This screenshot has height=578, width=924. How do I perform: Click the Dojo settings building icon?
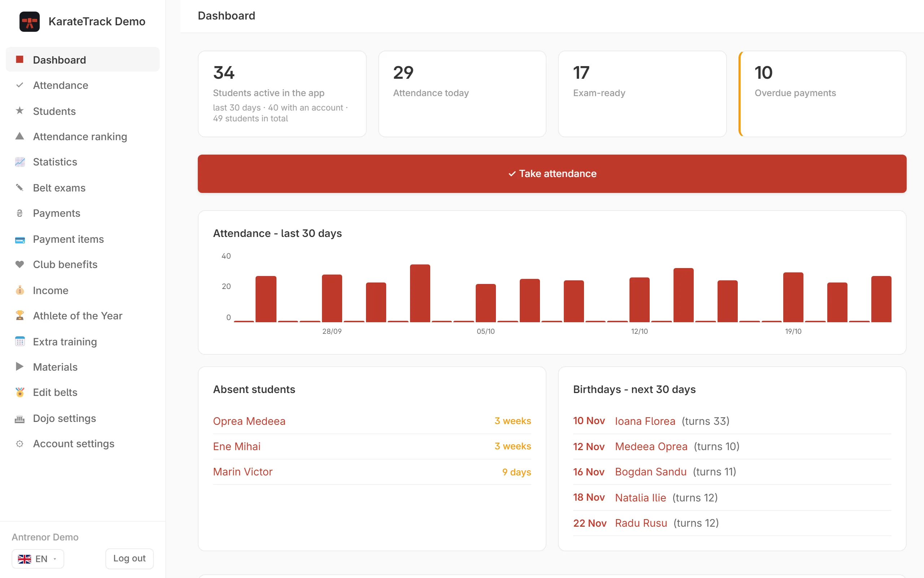19,419
